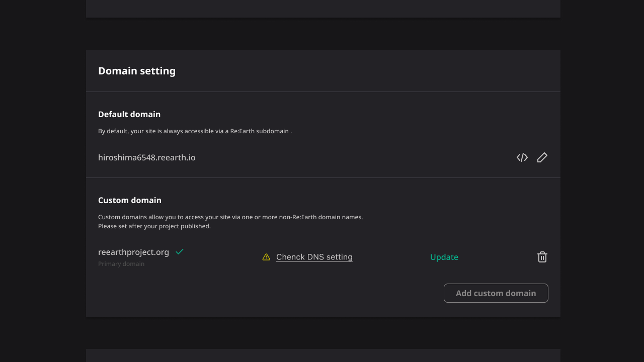
Task: Click the 'Please set after your project published' note
Action: 154,226
